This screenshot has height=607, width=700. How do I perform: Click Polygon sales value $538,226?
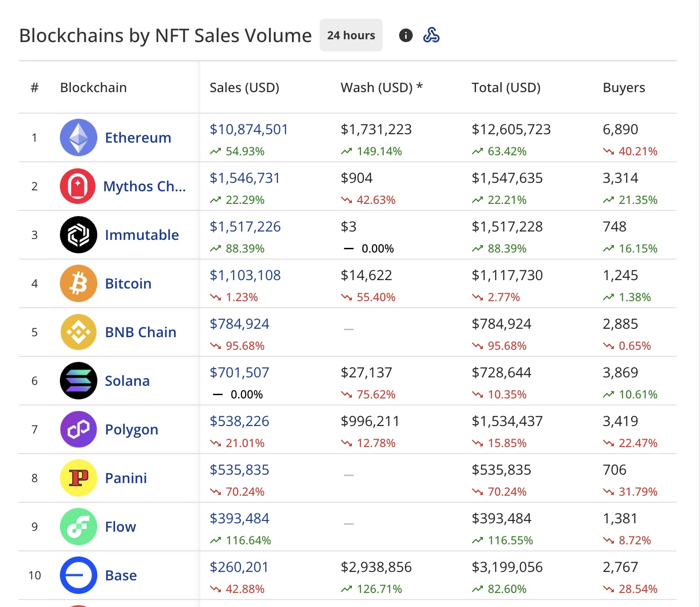coord(240,421)
